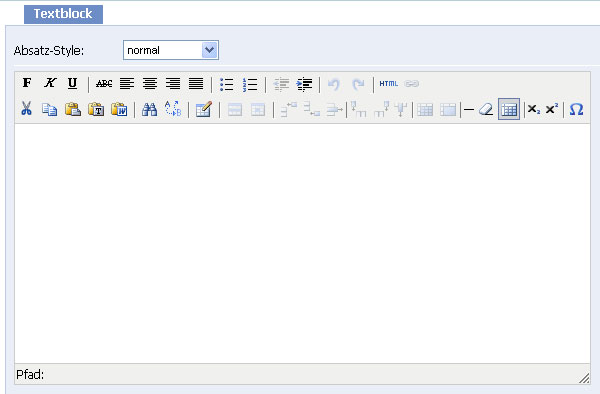Paste as plain text (T clipboard)
Screen dimensions: 600x394
[x=96, y=109]
